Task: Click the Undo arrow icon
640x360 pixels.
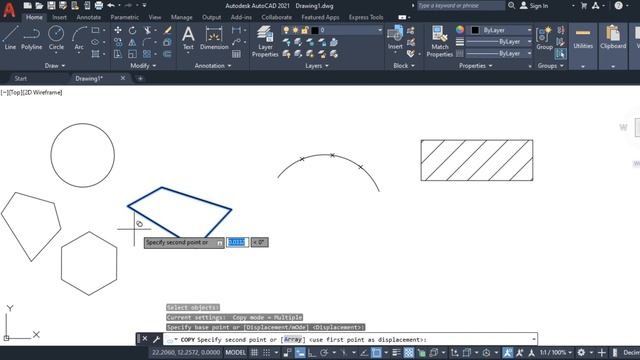Action: point(111,6)
